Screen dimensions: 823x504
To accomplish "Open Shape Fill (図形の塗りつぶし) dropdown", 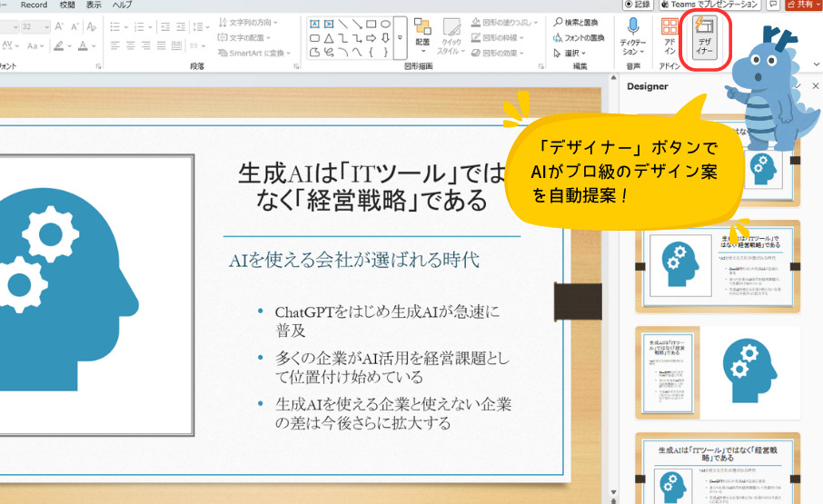I will click(x=504, y=22).
